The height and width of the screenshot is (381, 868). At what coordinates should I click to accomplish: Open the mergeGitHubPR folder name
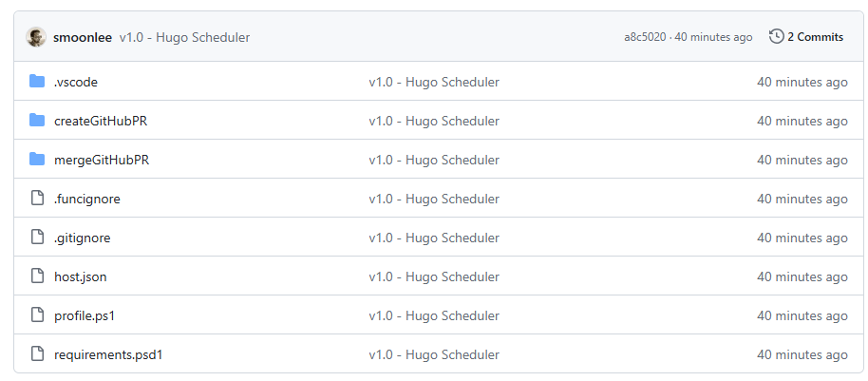[102, 160]
